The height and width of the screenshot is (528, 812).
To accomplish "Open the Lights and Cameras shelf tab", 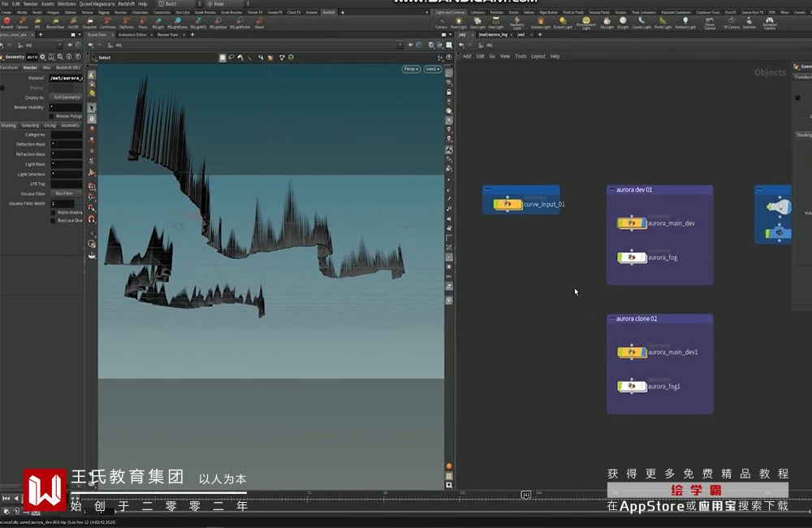I will (x=450, y=12).
